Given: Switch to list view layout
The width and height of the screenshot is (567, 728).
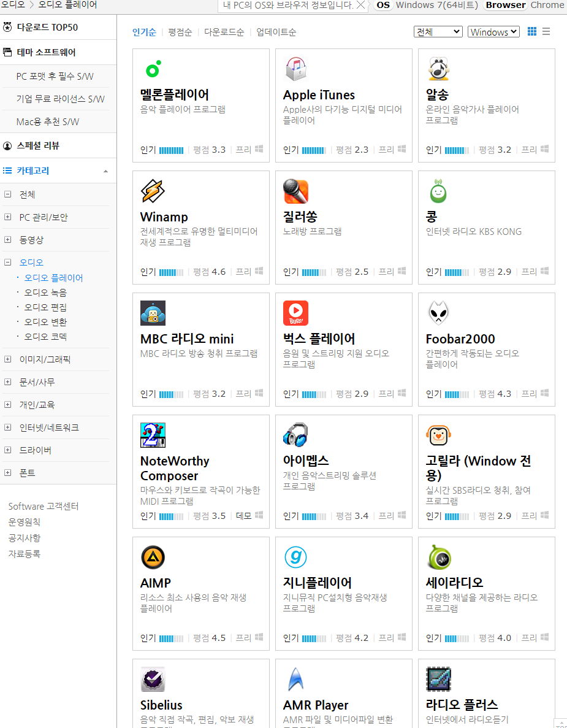Looking at the screenshot, I should [546, 31].
